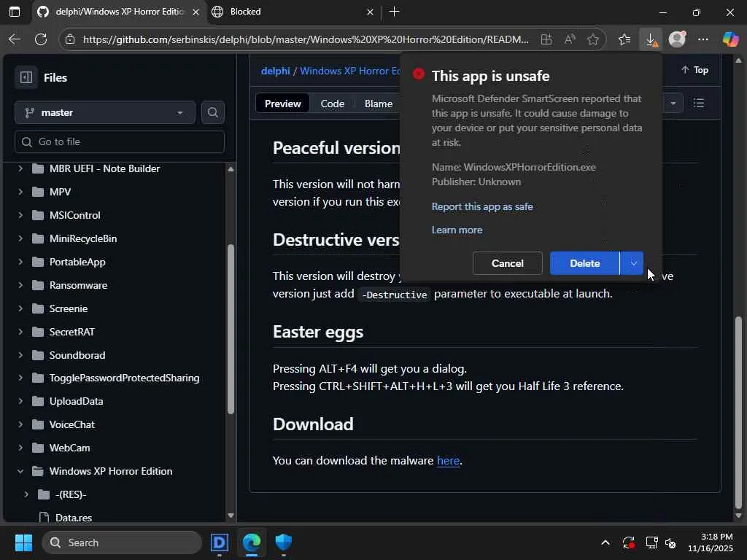Switch to the Preview tab
The height and width of the screenshot is (560, 747).
click(x=282, y=104)
